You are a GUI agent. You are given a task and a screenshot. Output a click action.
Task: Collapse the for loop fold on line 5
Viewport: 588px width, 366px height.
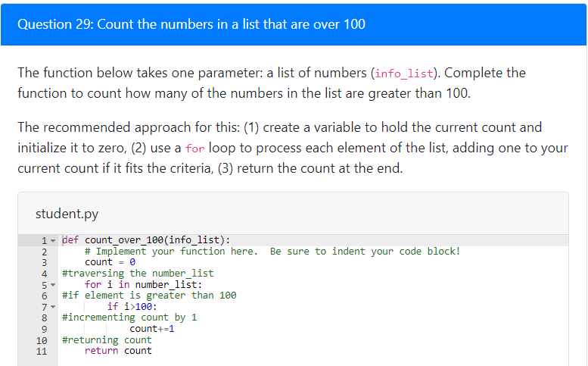coord(53,285)
